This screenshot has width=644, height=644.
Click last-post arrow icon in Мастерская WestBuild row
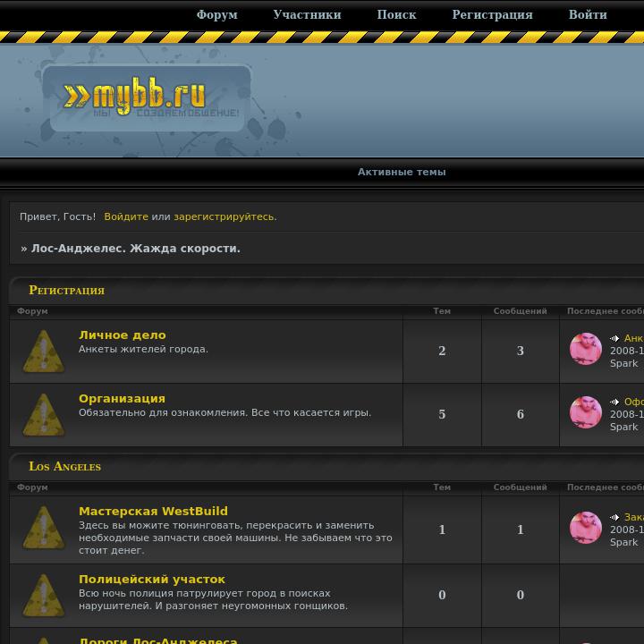pyautogui.click(x=614, y=518)
